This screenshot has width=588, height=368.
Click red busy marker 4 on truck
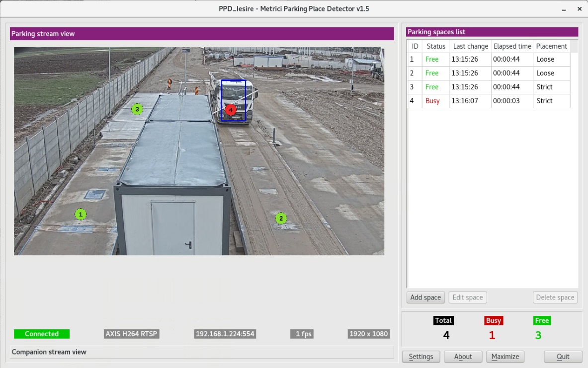point(230,109)
